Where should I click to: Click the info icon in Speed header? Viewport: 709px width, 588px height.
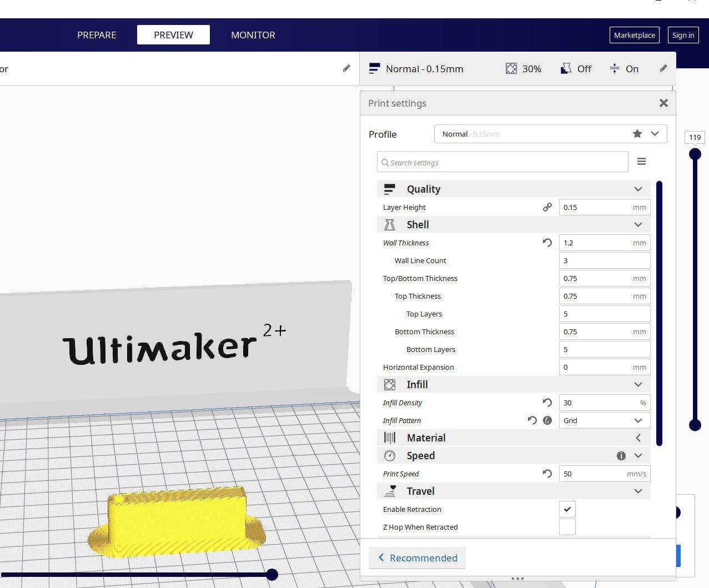pos(621,456)
